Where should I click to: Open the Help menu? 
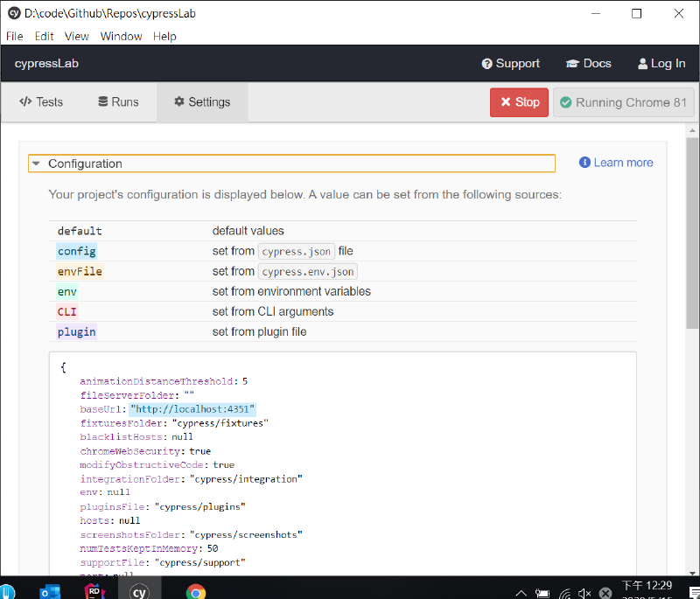coord(164,36)
